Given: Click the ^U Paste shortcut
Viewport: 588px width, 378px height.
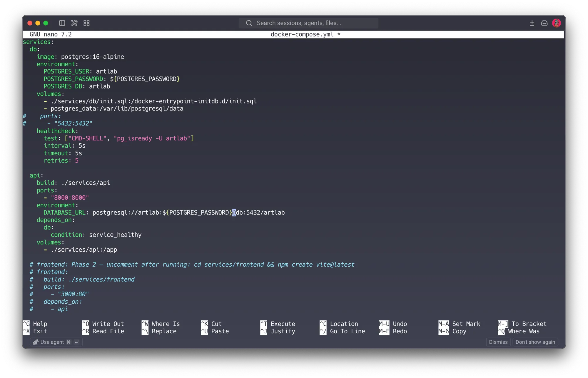Looking at the screenshot, I should point(215,331).
